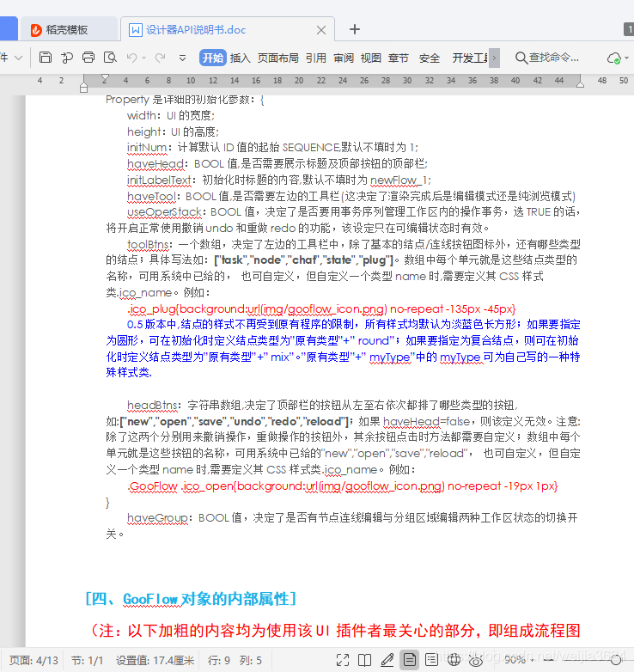Click heading 四、GooFlow对象的内部属性

[x=191, y=599]
